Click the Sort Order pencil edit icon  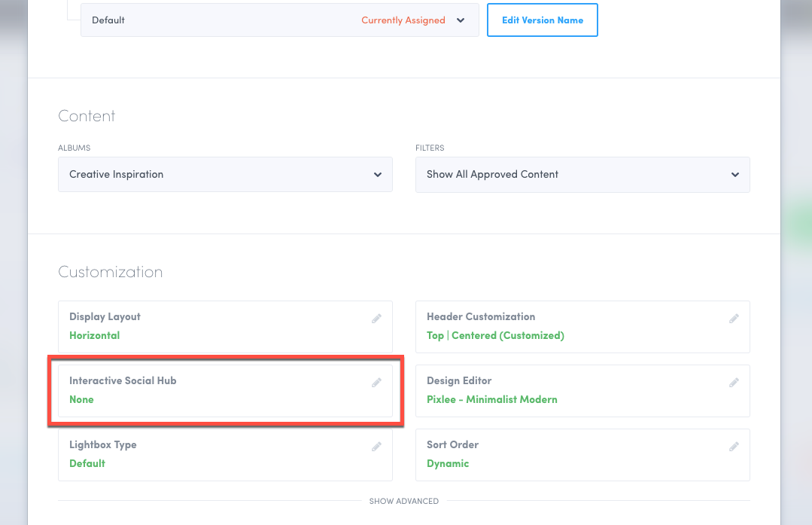[x=734, y=447]
